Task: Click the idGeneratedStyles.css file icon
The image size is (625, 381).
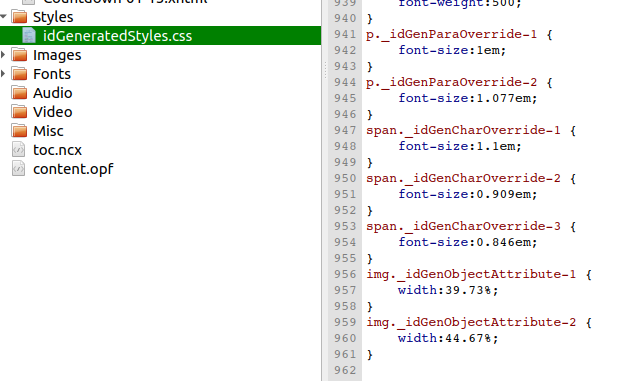Action: click(x=29, y=35)
